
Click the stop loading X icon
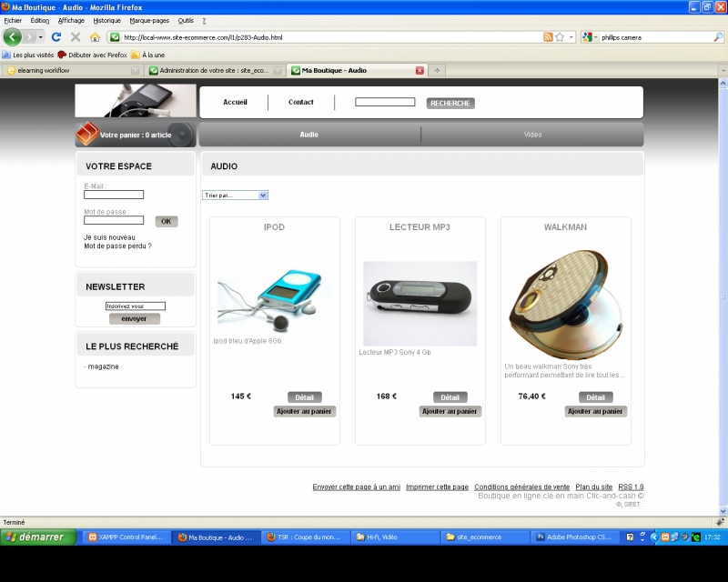point(76,37)
